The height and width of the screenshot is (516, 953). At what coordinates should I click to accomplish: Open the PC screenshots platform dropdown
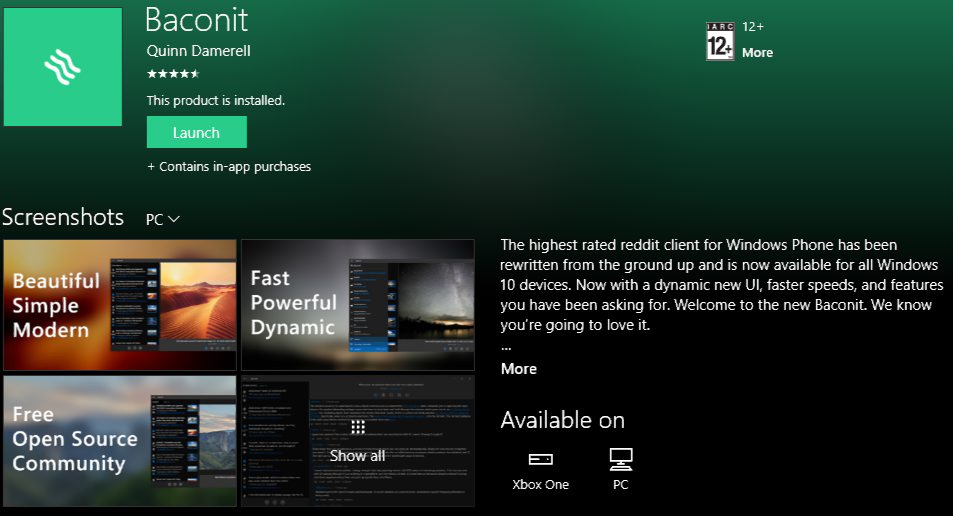162,219
